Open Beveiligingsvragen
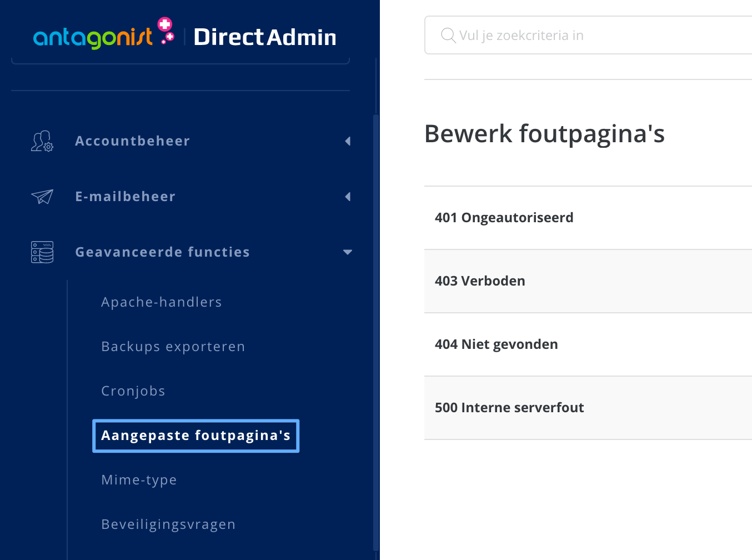 pos(168,524)
